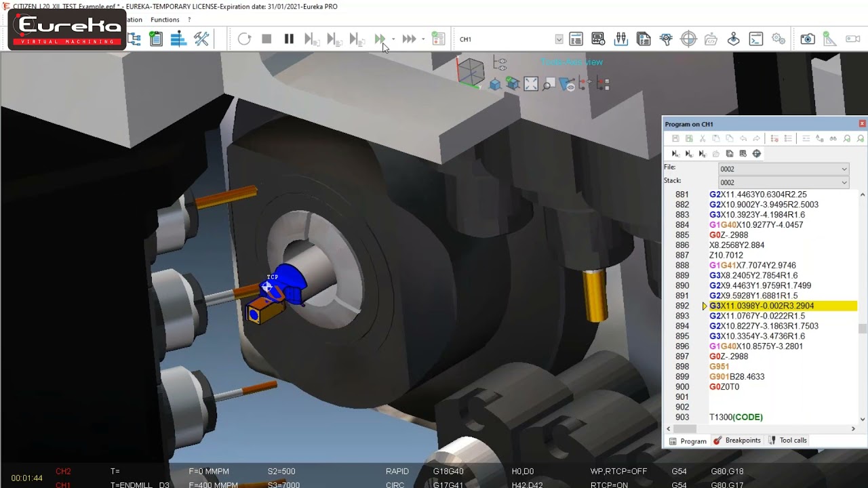868x488 pixels.
Task: Click the program list vertical scrollbar thumb
Action: click(863, 329)
